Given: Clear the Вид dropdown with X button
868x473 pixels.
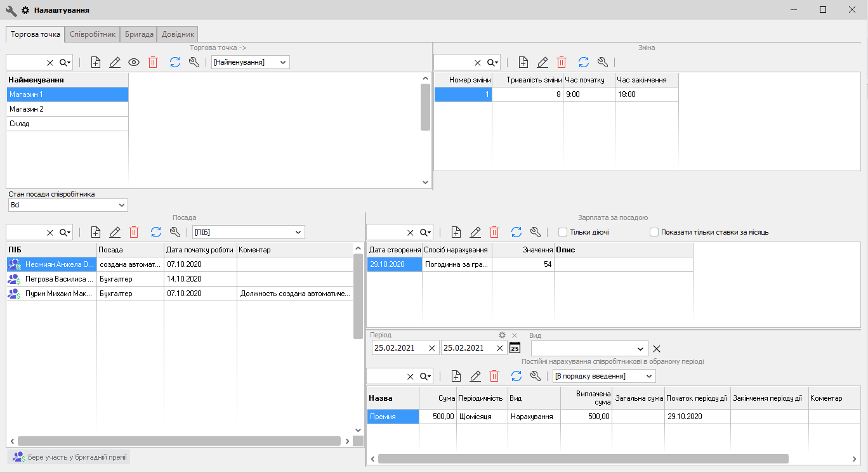Looking at the screenshot, I should (x=657, y=348).
